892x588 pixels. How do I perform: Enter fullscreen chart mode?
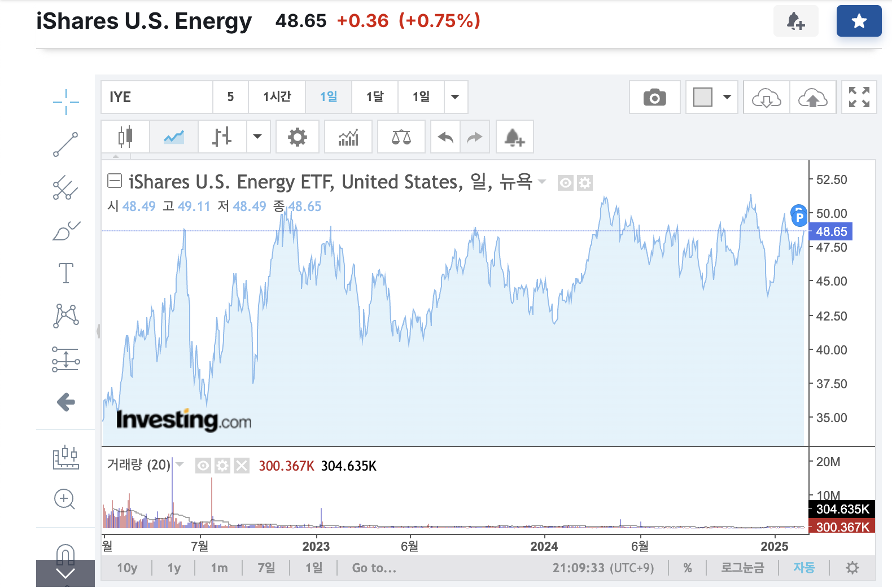[859, 97]
